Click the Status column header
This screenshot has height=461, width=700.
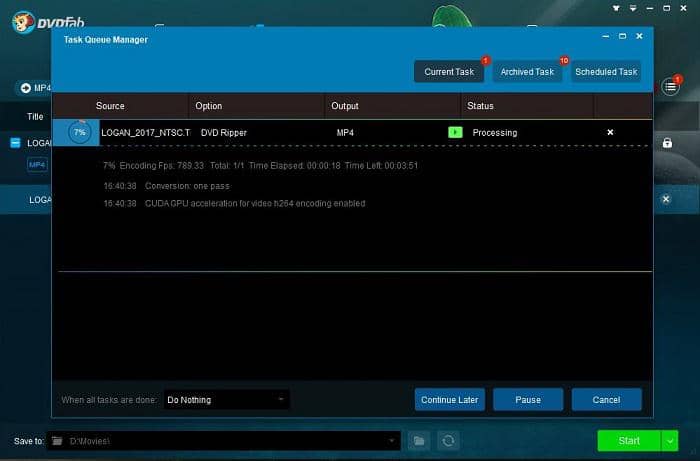point(480,106)
